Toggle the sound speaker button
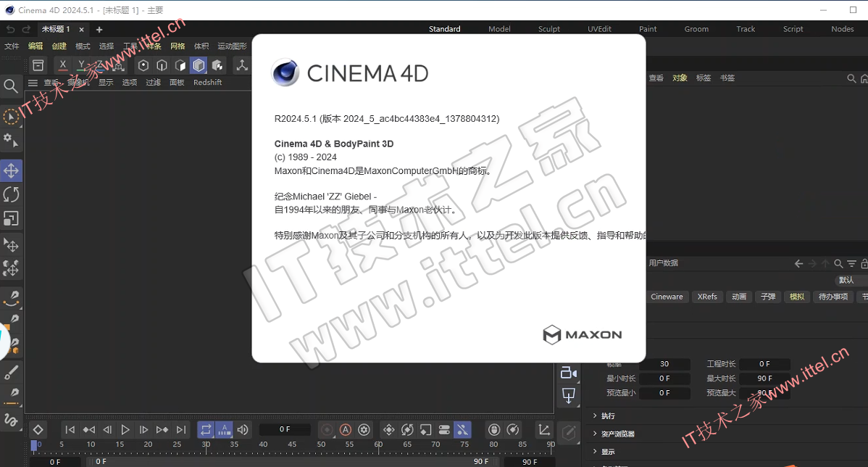Image resolution: width=868 pixels, height=467 pixels. click(x=243, y=430)
